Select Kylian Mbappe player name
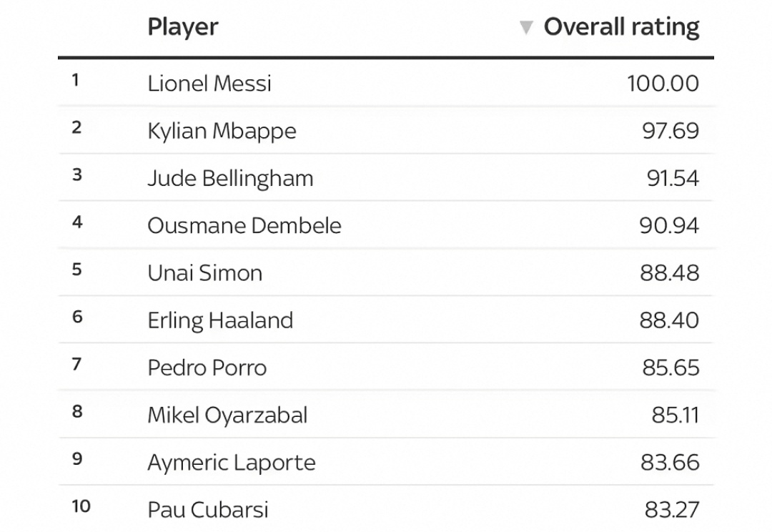 pos(222,131)
